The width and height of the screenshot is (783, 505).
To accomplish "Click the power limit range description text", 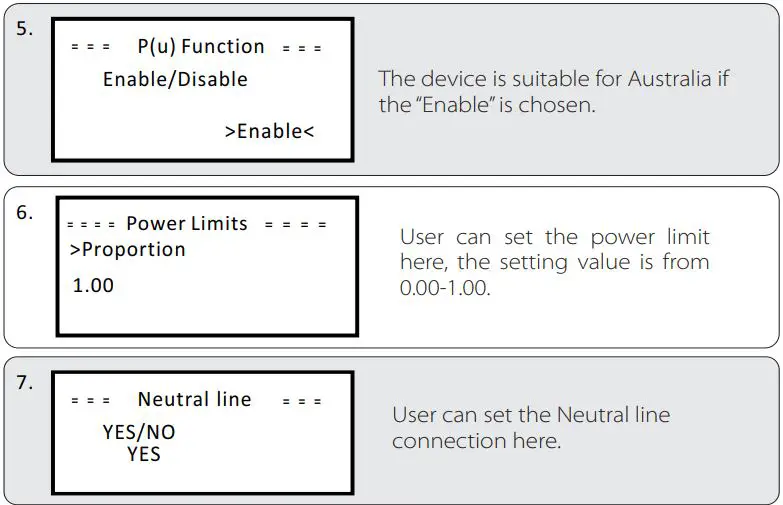I will (554, 263).
